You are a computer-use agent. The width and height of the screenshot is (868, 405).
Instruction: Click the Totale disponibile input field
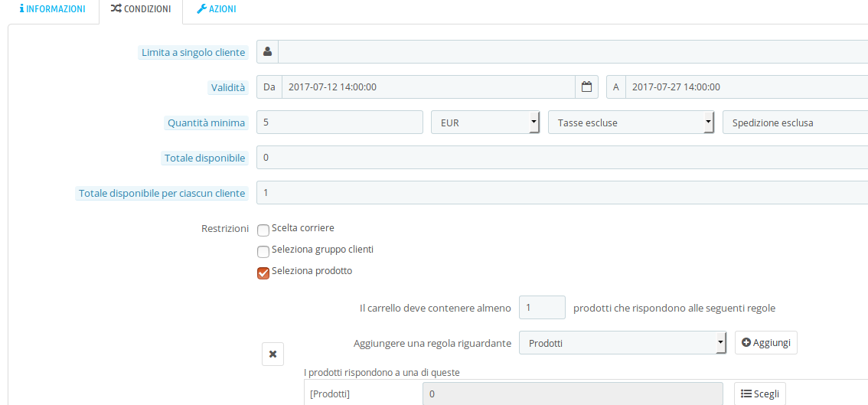click(x=562, y=158)
